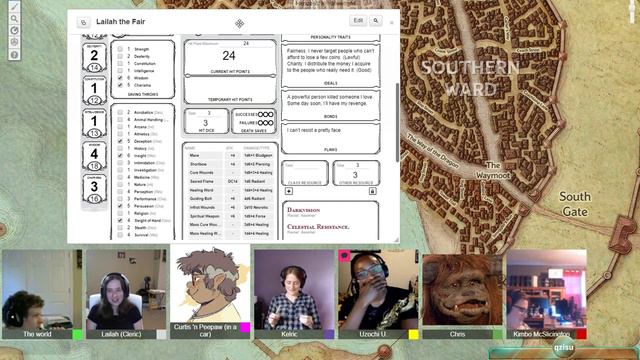Click the Wisdom ability score 18
640x360 pixels.
pyautogui.click(x=94, y=166)
